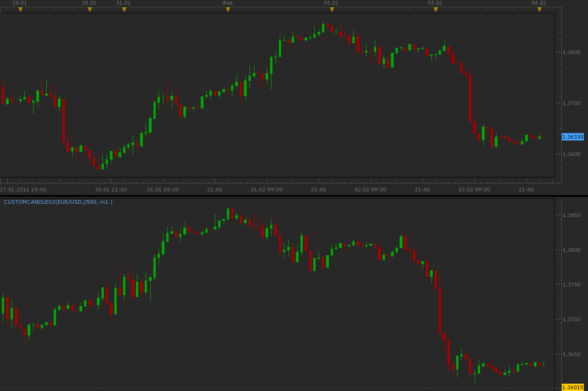Click 1.3750 on the lower chart price scale
Image resolution: width=588 pixels, height=391 pixels.
pyautogui.click(x=572, y=285)
